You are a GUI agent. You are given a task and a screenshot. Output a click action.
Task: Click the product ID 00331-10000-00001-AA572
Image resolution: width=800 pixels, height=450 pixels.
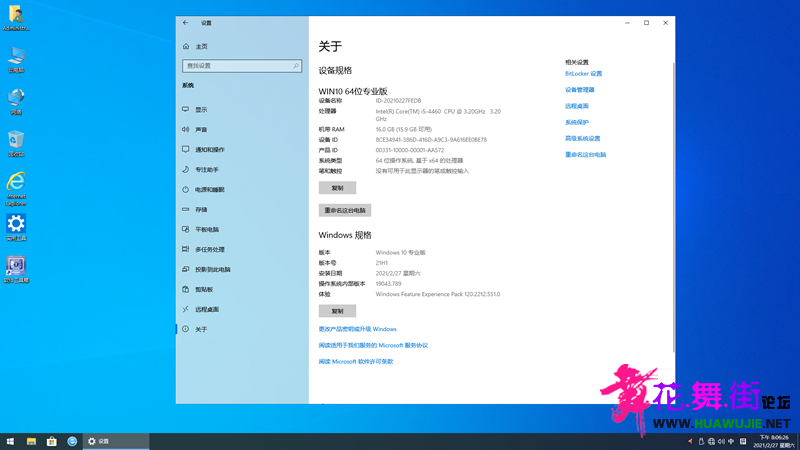pyautogui.click(x=410, y=151)
